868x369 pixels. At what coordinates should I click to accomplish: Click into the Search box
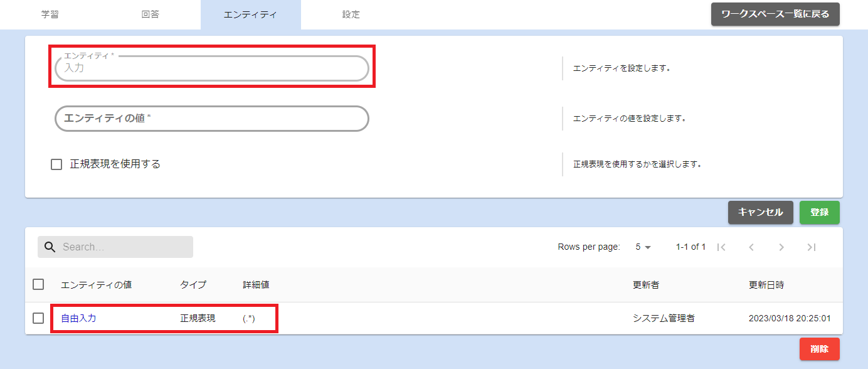pos(124,247)
